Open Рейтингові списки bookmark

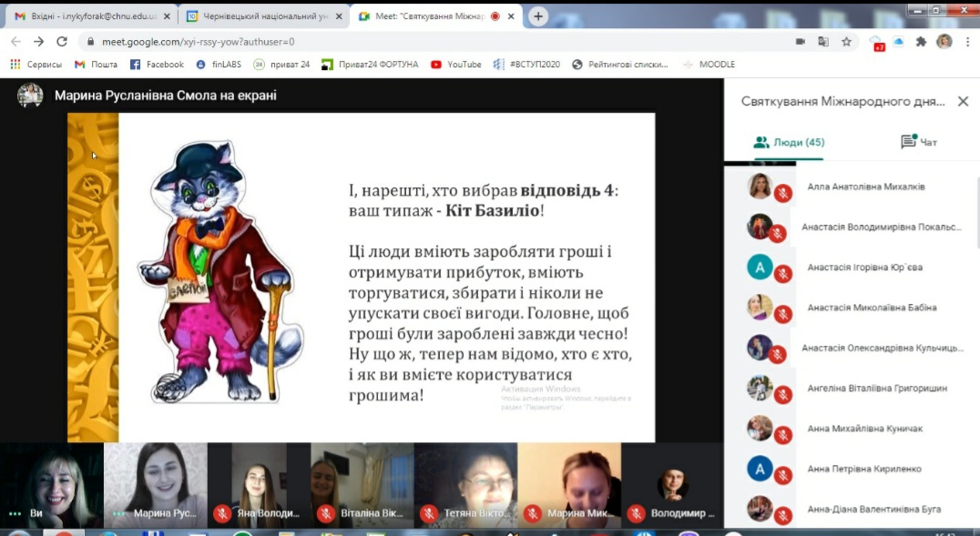[x=620, y=65]
